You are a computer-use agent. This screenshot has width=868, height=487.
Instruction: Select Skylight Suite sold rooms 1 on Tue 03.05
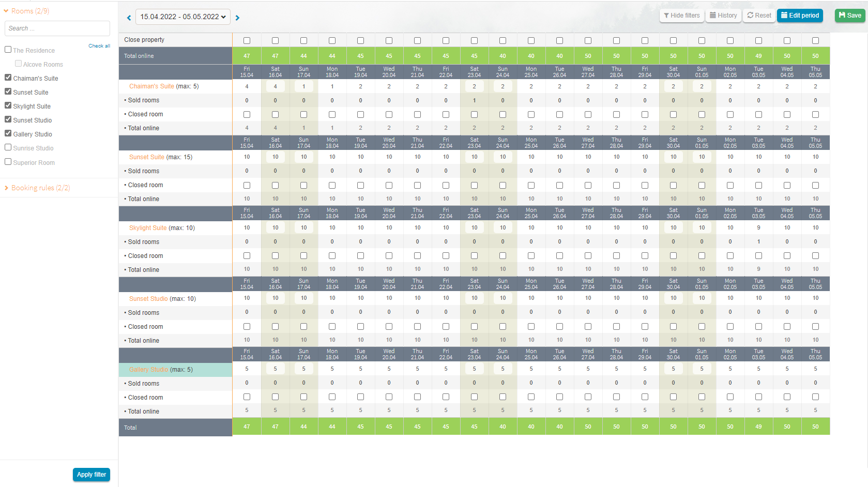[758, 241]
